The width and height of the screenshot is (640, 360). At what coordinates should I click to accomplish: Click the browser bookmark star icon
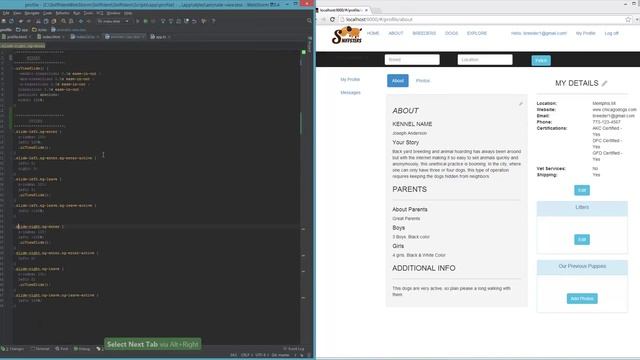(628, 19)
